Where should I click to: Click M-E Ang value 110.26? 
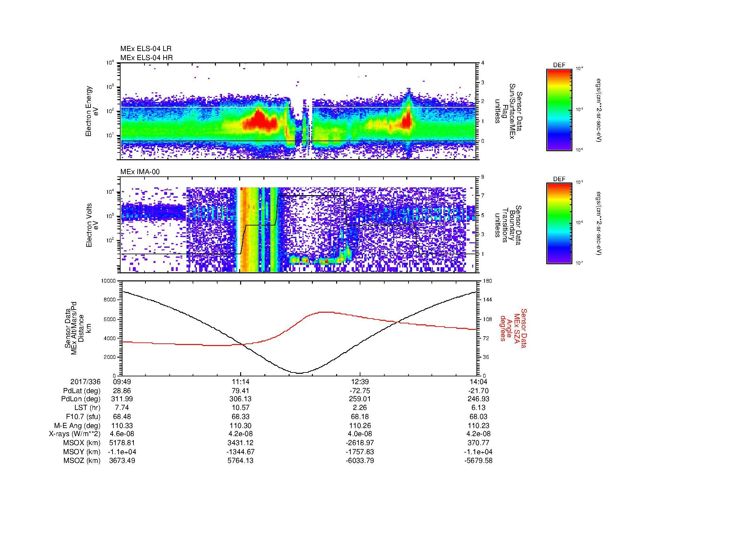[x=360, y=425]
